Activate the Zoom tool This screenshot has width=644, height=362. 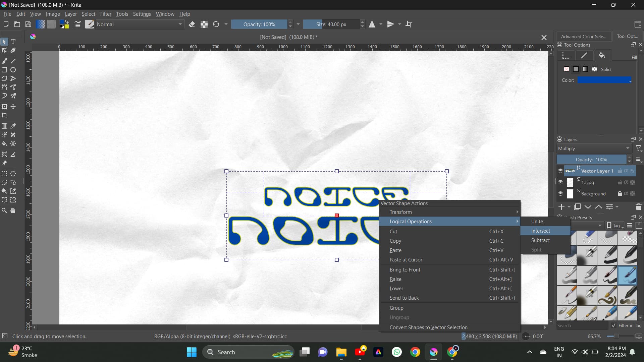click(x=4, y=210)
